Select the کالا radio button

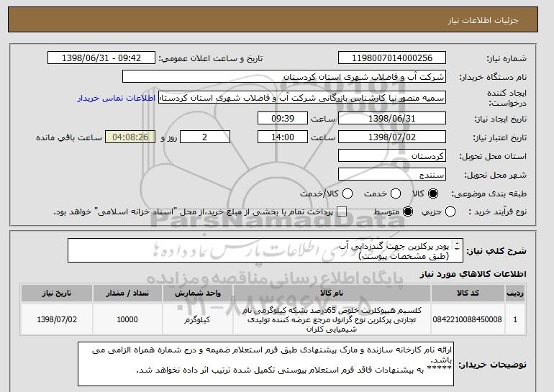(x=433, y=193)
